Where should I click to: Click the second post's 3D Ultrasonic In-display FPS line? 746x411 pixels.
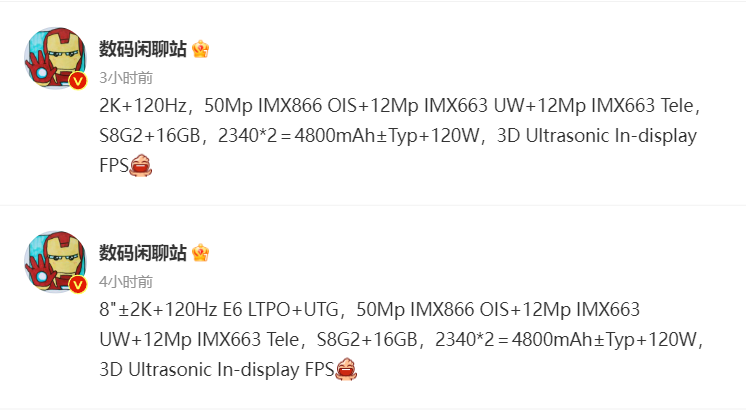(216, 370)
